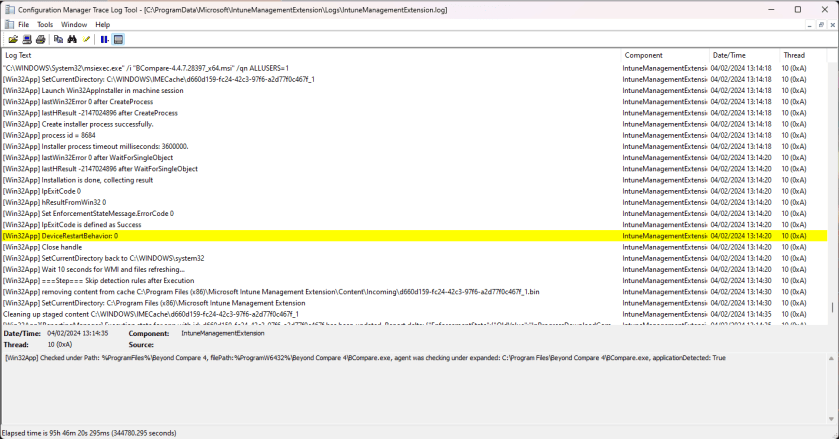
Task: Select 'SetCurrentDirectory back to C:\WINDOWS\system32' row
Action: pos(415,259)
